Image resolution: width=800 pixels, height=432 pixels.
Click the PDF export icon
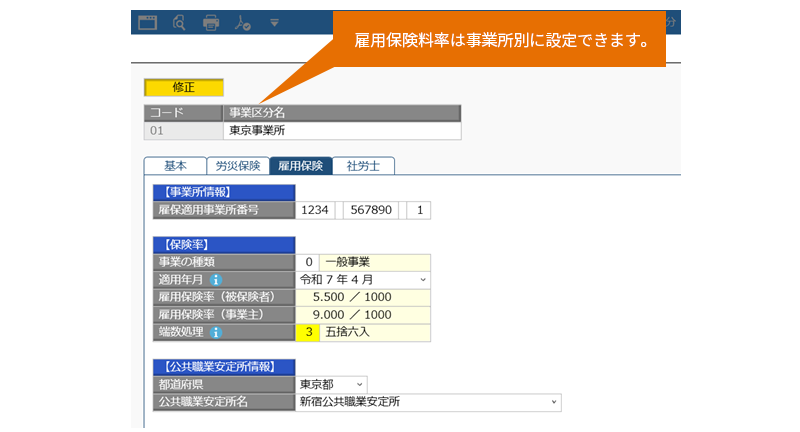click(242, 21)
